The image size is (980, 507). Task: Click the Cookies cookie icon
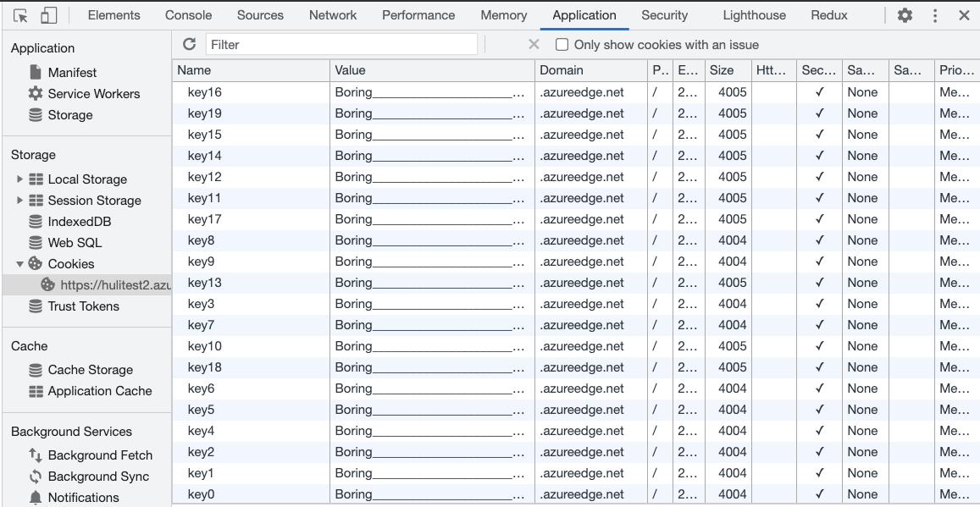click(36, 263)
